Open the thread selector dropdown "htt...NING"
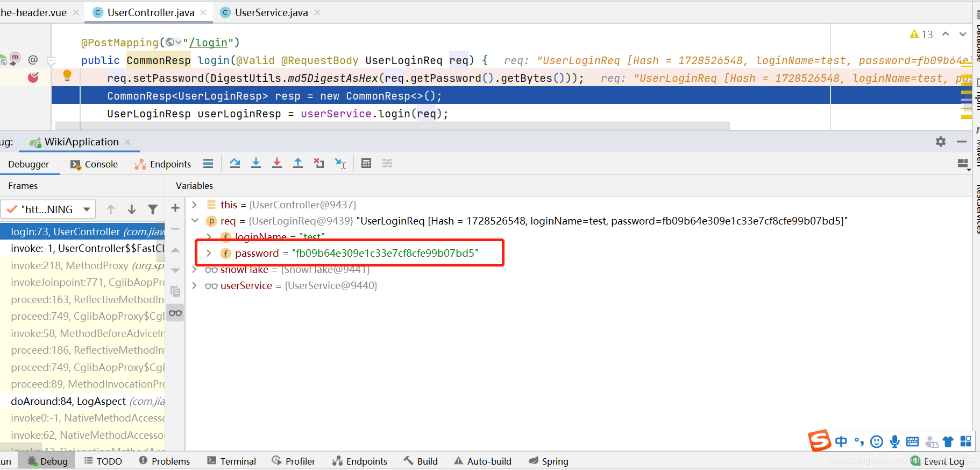This screenshot has width=980, height=470. click(x=48, y=209)
